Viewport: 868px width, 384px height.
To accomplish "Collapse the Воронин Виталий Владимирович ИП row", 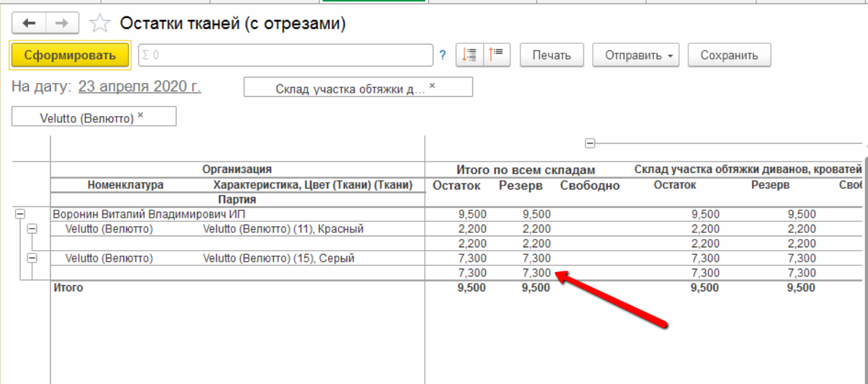I will (x=19, y=214).
